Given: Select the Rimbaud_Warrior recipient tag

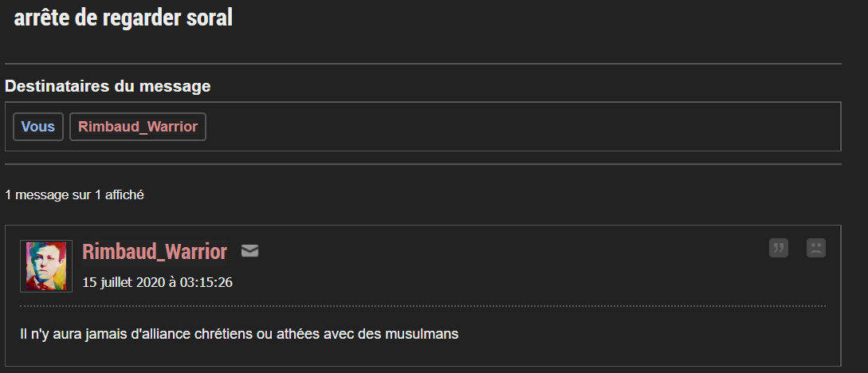Looking at the screenshot, I should coord(138,127).
